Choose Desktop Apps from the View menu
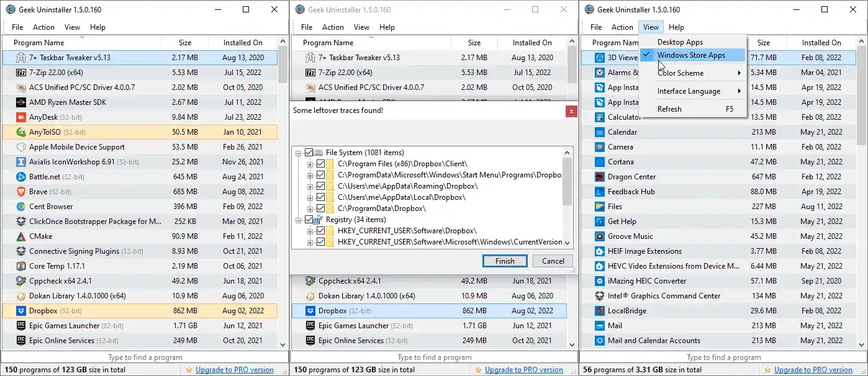Screen dimensions: 868x376 pos(680,42)
